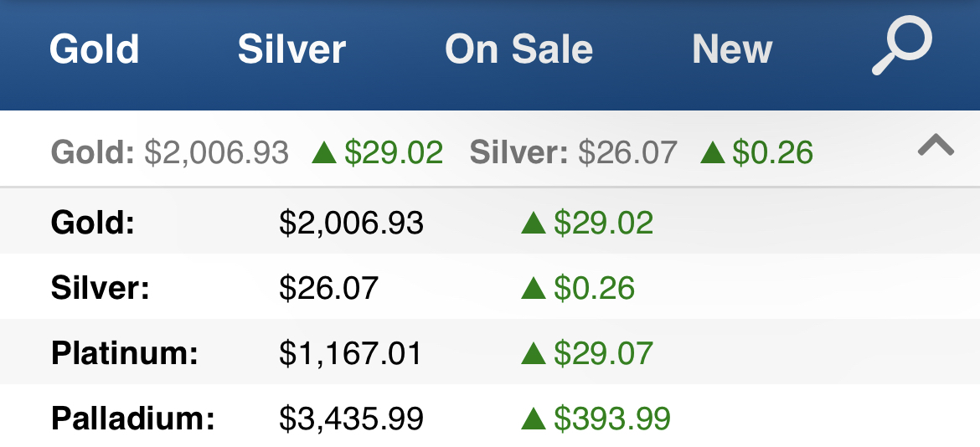Click the up arrow in Silver table row
980x447 pixels.
[x=534, y=289]
